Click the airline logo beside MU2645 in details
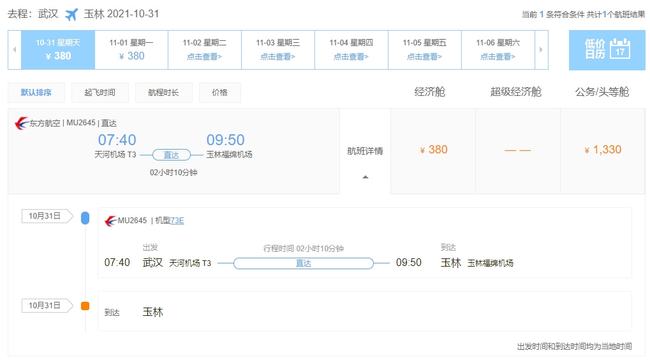This screenshot has width=650, height=360. (110, 221)
